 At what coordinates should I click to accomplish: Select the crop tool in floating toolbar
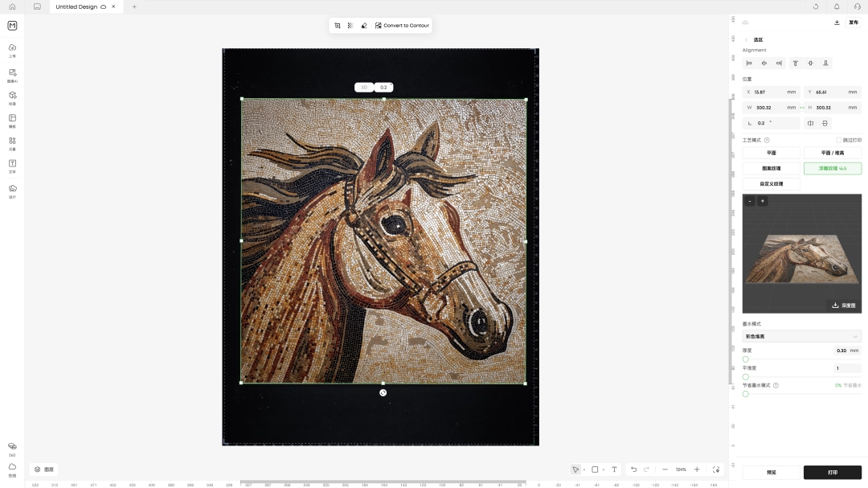[337, 26]
